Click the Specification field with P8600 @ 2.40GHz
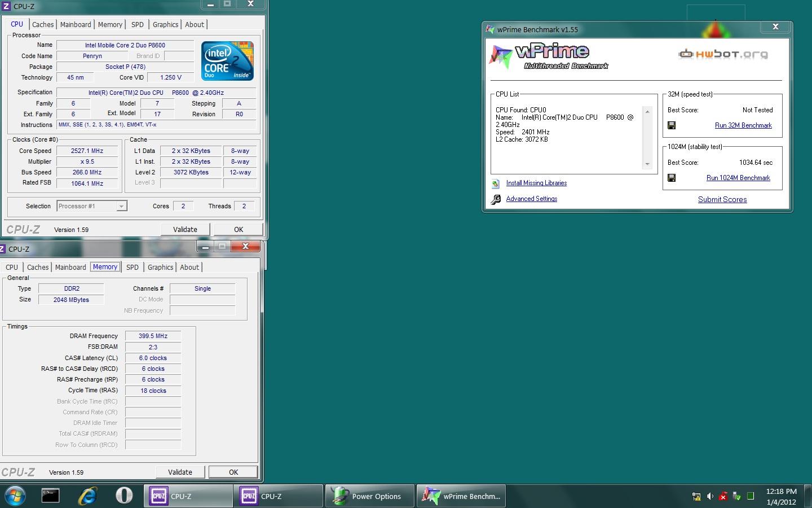This screenshot has height=508, width=812. coord(156,93)
